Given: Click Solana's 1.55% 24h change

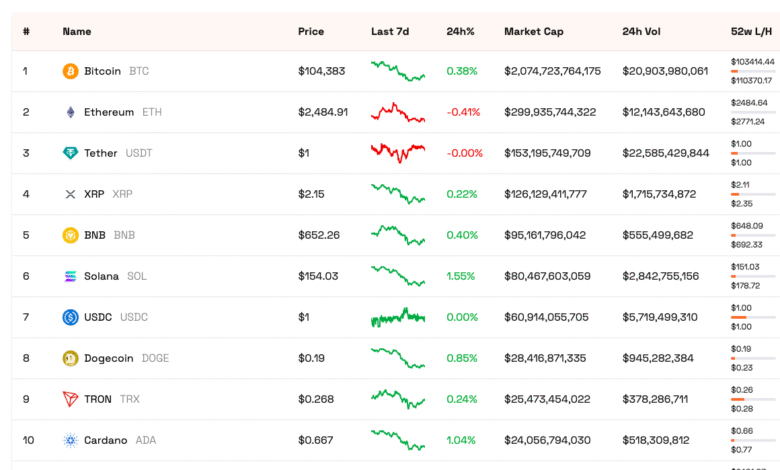Looking at the screenshot, I should coord(461,276).
